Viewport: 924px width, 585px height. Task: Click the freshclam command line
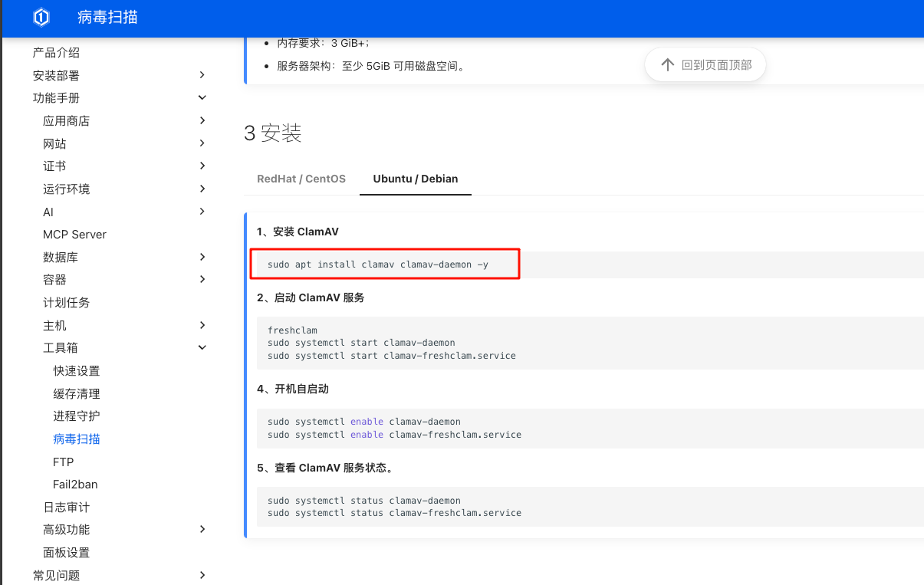tap(292, 330)
